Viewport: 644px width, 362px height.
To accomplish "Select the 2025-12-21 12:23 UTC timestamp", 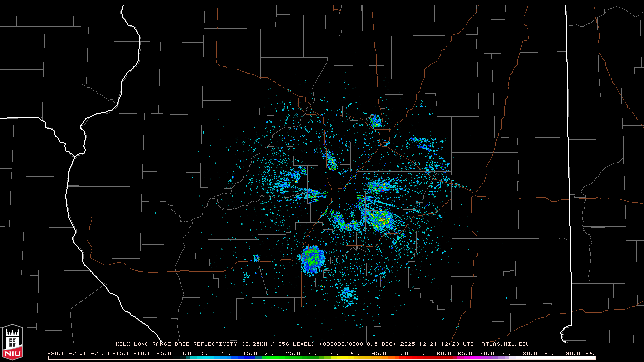I will coord(437,344).
